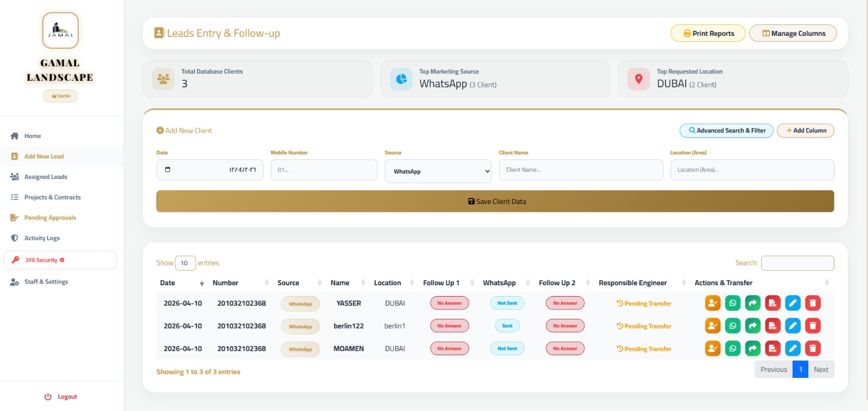The image size is (868, 411).
Task: Sort the table by Name column
Action: [348, 283]
